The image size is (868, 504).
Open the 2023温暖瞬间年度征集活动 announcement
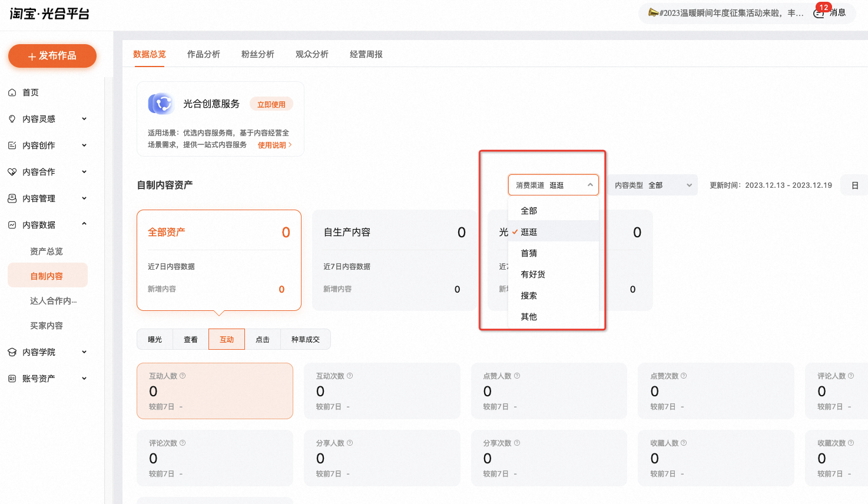pyautogui.click(x=731, y=13)
